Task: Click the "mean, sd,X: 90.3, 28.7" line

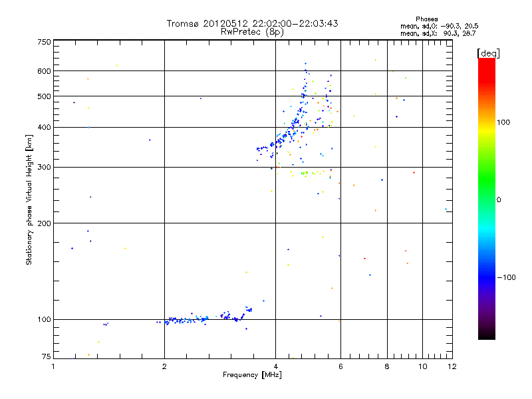Action: coord(438,33)
